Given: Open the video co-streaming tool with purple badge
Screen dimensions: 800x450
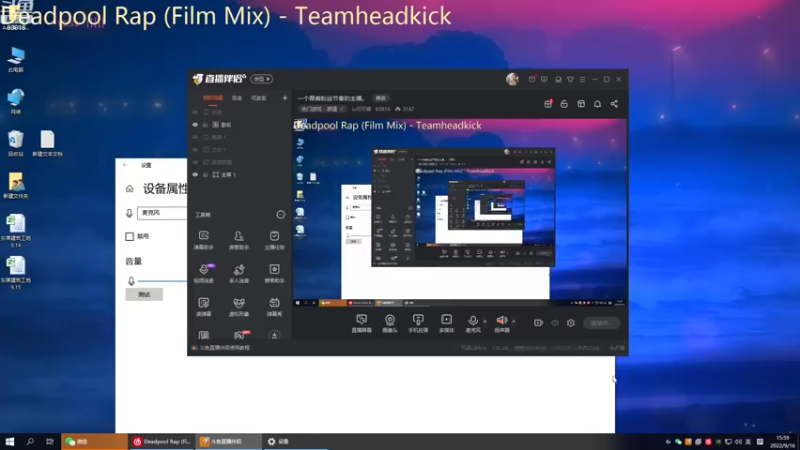Looking at the screenshot, I should click(x=204, y=273).
